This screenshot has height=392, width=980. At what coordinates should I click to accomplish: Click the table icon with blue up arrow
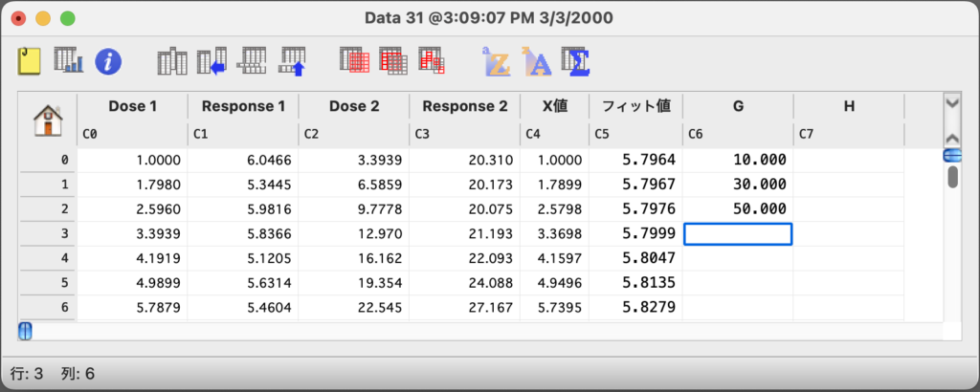[292, 62]
